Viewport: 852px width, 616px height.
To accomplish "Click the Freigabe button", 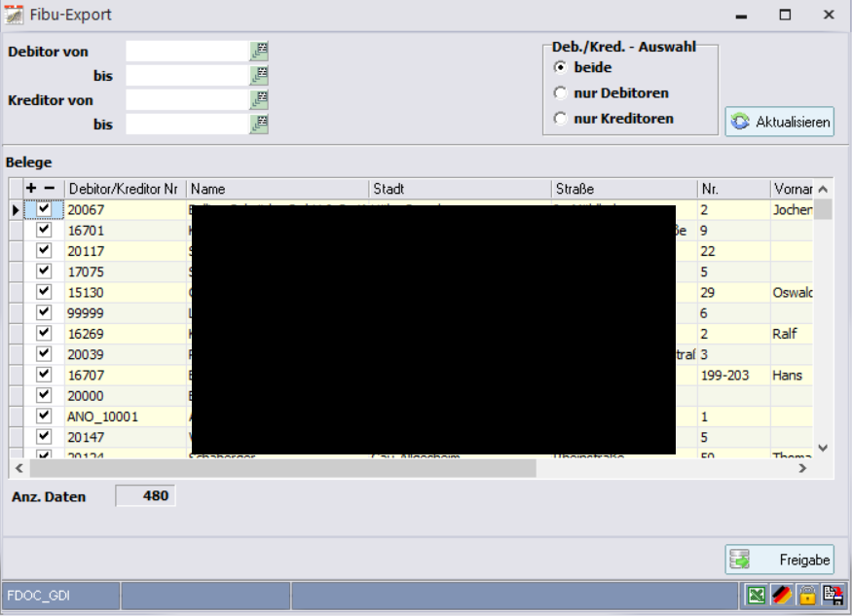I will pyautogui.click(x=780, y=561).
